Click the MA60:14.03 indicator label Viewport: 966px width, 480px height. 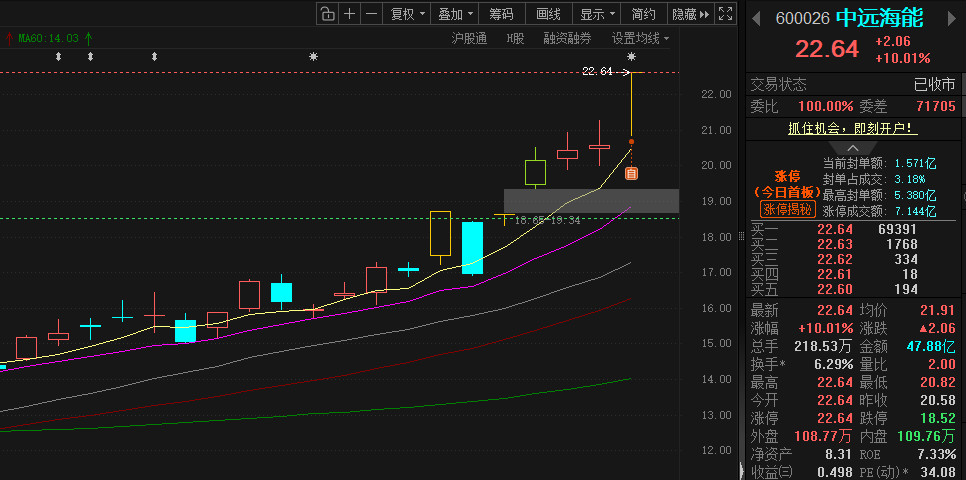pyautogui.click(x=49, y=38)
